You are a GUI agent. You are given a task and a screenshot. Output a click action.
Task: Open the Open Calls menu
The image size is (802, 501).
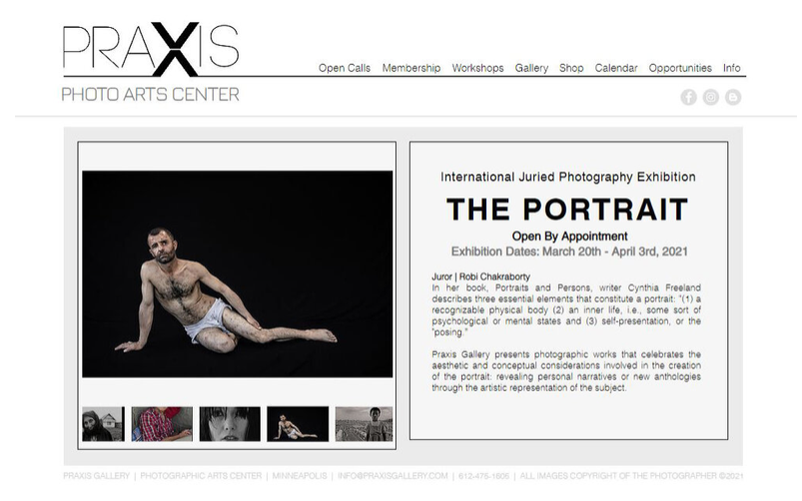coord(344,68)
